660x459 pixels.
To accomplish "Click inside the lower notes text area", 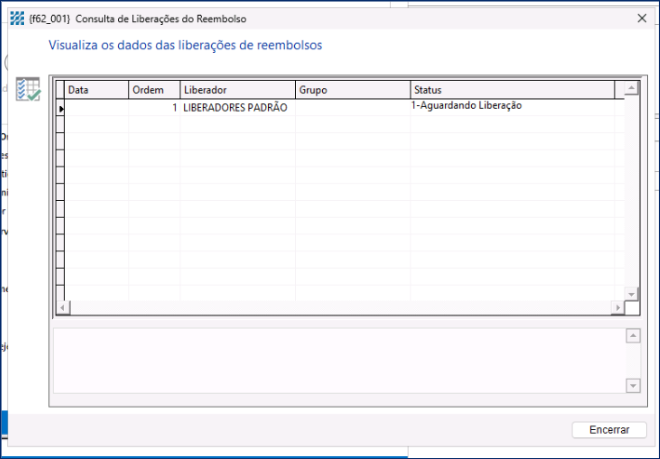I will 338,360.
